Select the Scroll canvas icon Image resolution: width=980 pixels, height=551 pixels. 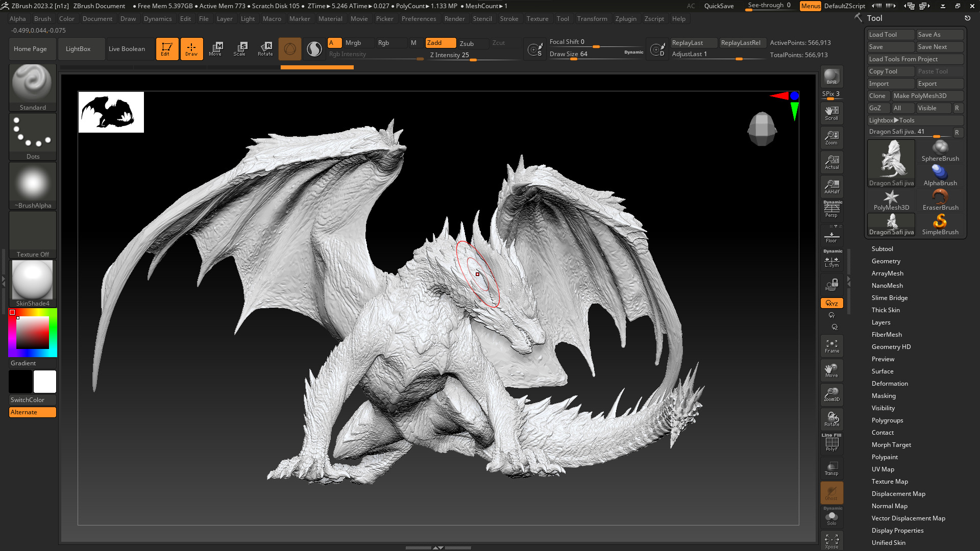[x=831, y=113]
